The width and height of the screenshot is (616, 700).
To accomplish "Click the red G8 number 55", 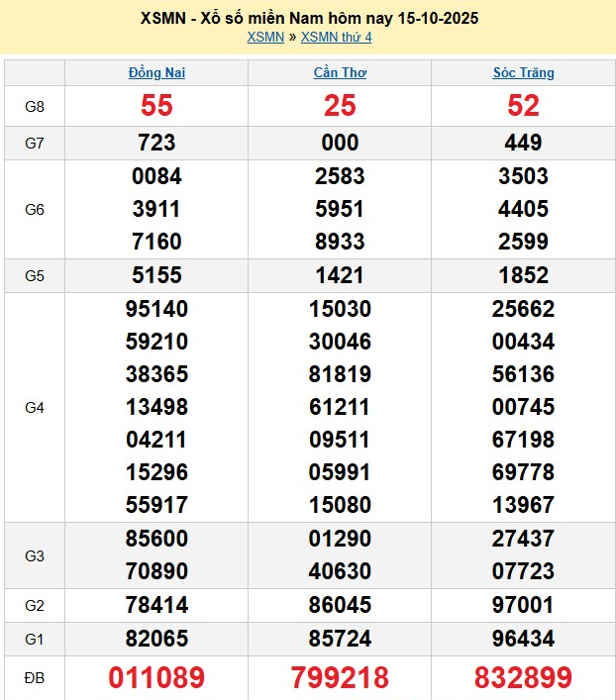I will 156,106.
